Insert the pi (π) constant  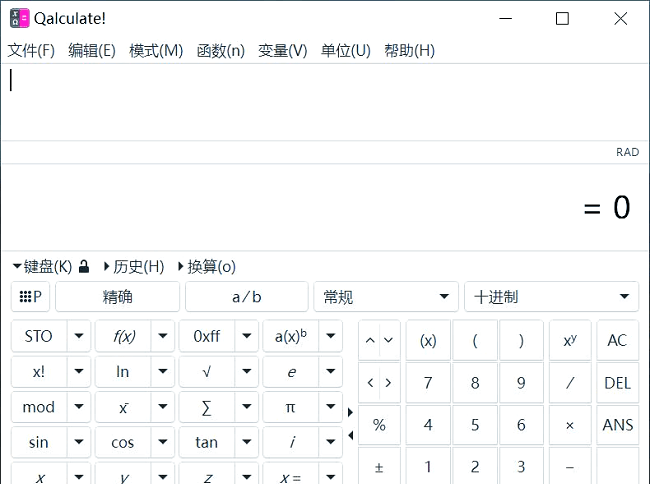291,407
